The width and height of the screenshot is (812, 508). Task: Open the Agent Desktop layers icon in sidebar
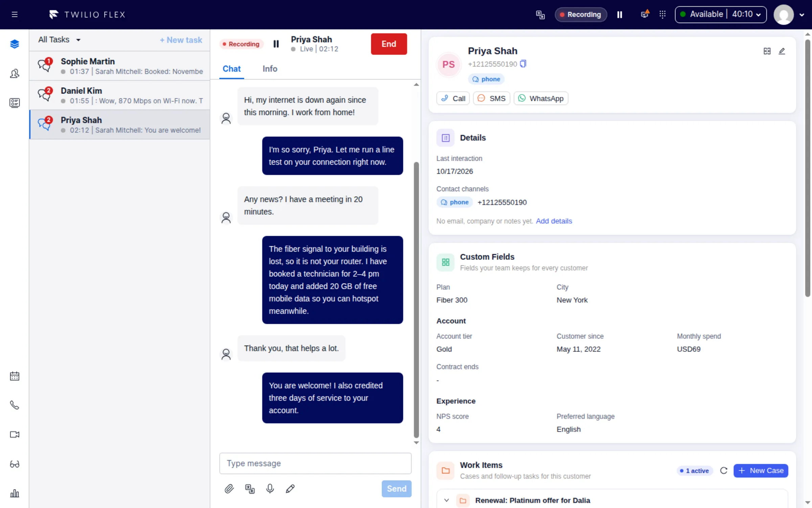[15, 44]
